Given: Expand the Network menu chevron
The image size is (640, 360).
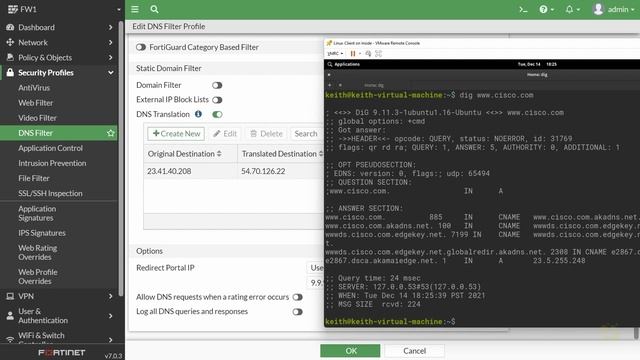Looking at the screenshot, I should (111, 42).
